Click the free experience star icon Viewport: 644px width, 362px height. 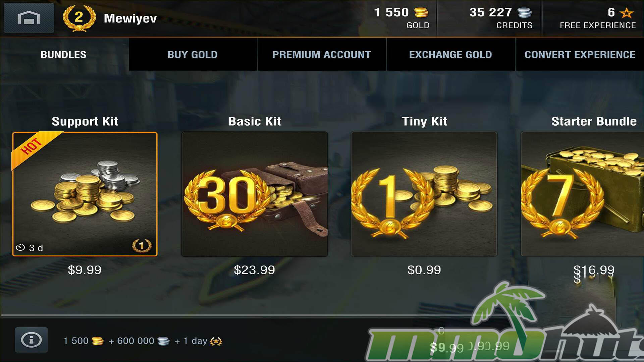coord(626,13)
